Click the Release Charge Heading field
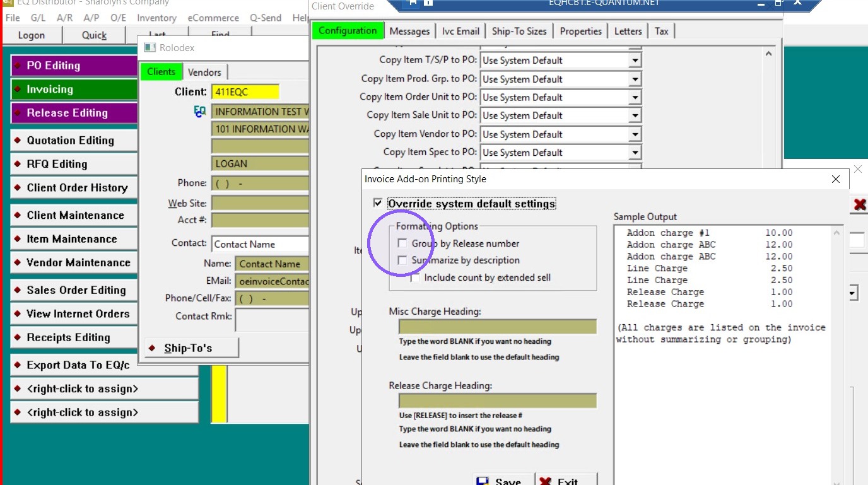868x485 pixels. 497,401
